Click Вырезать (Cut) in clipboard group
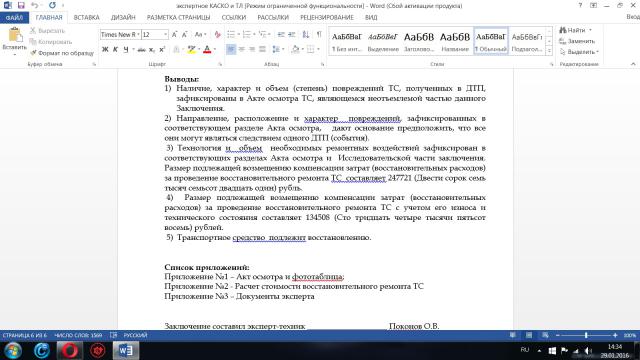 (x=47, y=31)
